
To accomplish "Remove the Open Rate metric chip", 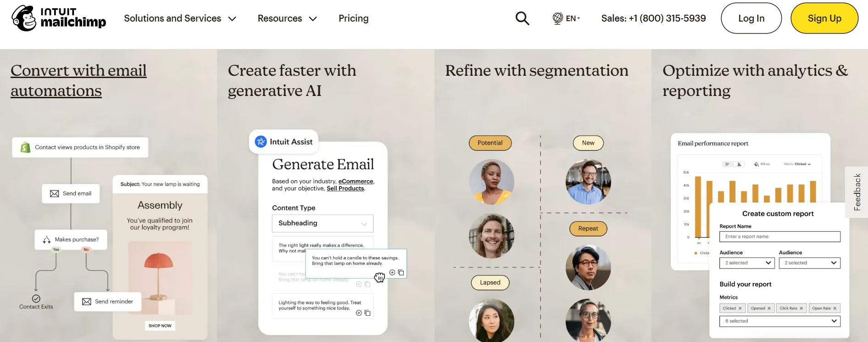I will (x=836, y=308).
